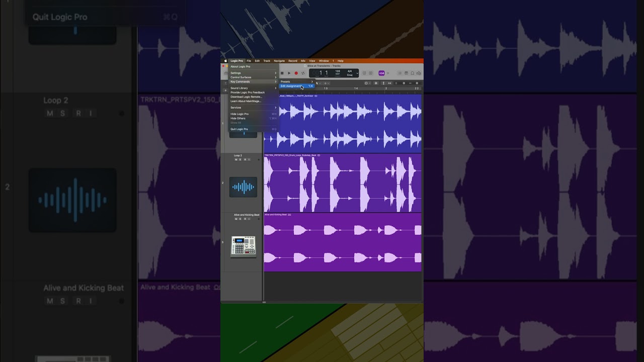Record-enable the Alive and Kicking Beat track
The width and height of the screenshot is (644, 362).
coord(245,219)
